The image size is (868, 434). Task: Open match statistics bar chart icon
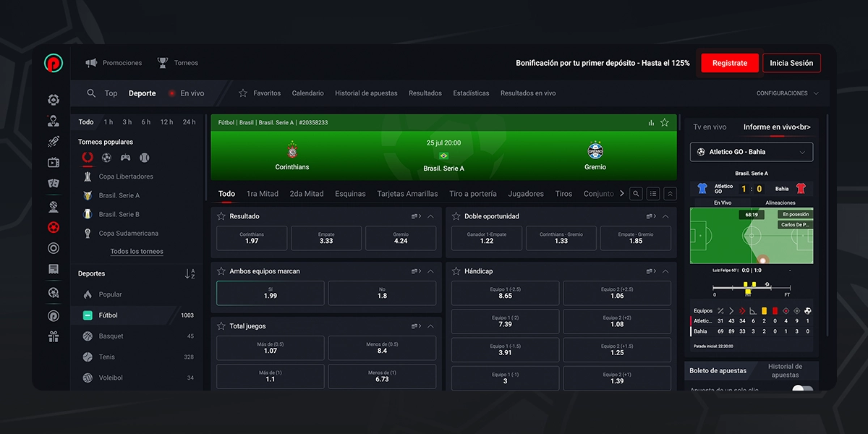[651, 123]
